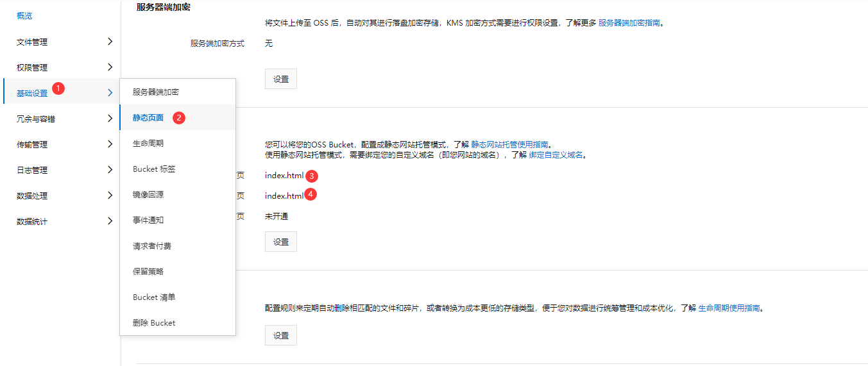Screen dimensions: 868x366
Task: Select 数据处理 in the sidebar
Action: 32,196
